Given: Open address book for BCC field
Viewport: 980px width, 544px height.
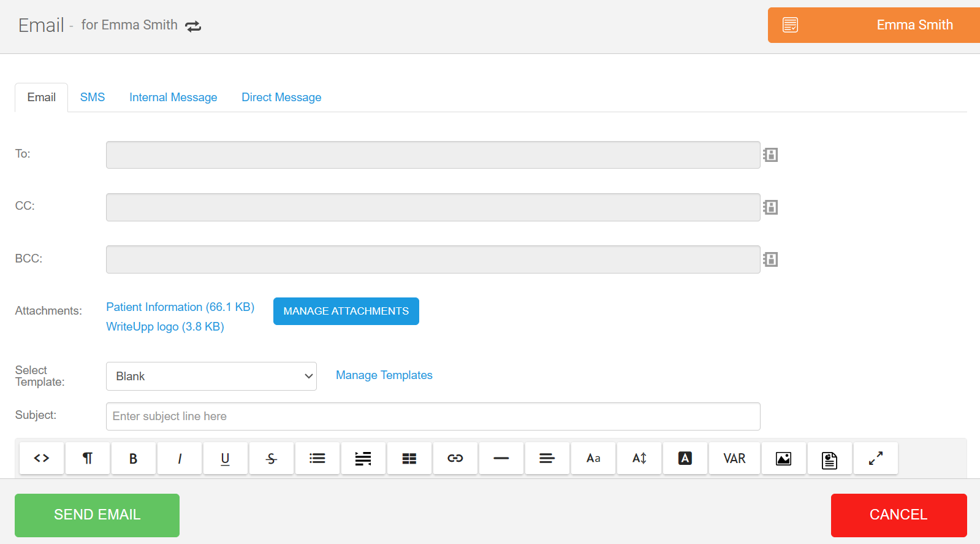Looking at the screenshot, I should (770, 259).
